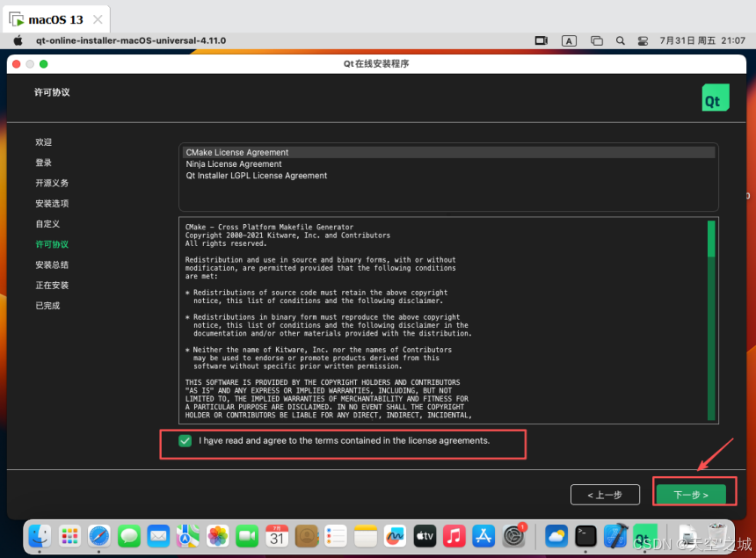Open the Calendar app showing 31

click(x=277, y=536)
